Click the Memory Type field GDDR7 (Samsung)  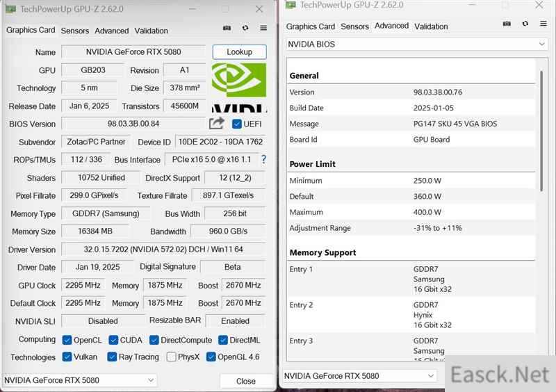pos(106,213)
